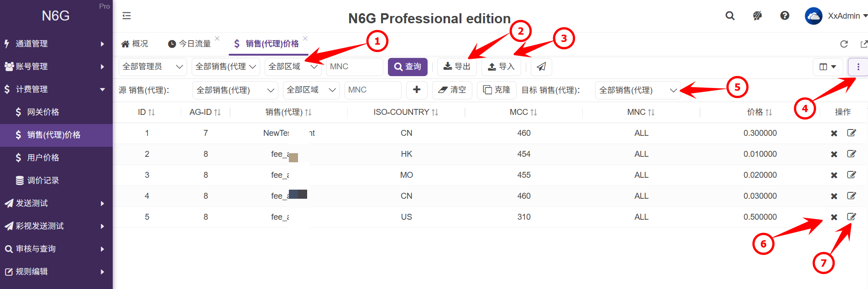
Task: Expand 彩视发送测试 sidebar menu
Action: [56, 226]
